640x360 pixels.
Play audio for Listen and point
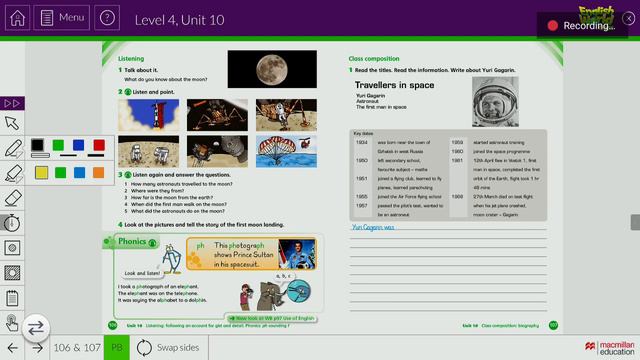(x=128, y=92)
